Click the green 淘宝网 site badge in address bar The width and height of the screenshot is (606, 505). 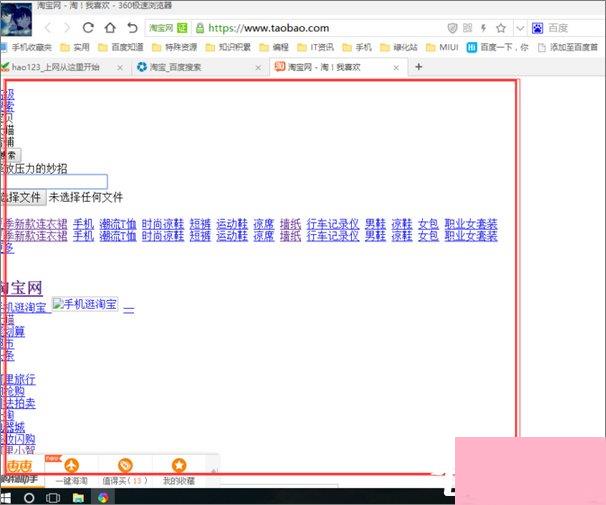coord(168,28)
